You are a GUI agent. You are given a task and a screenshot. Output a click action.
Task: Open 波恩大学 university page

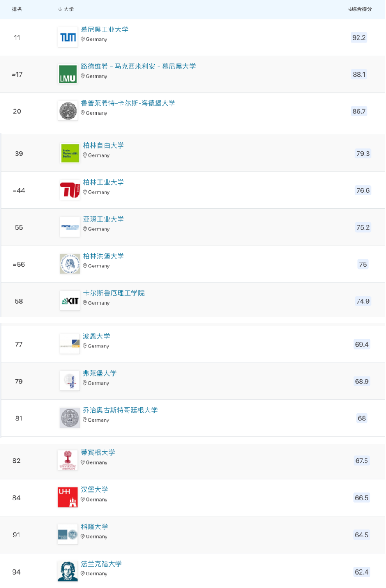(96, 336)
